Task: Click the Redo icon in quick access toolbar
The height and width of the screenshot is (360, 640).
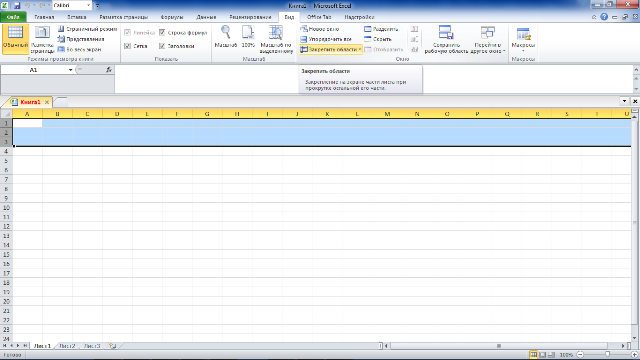Action: 42,6
